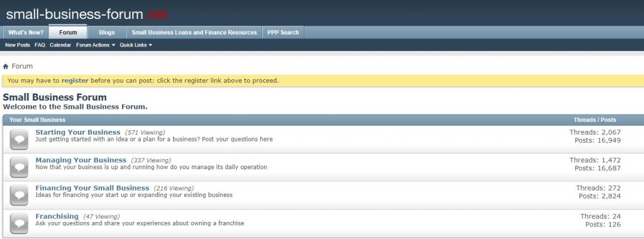Click the Forum breadcrumb text
Screen dimensions: 644x239
point(22,66)
